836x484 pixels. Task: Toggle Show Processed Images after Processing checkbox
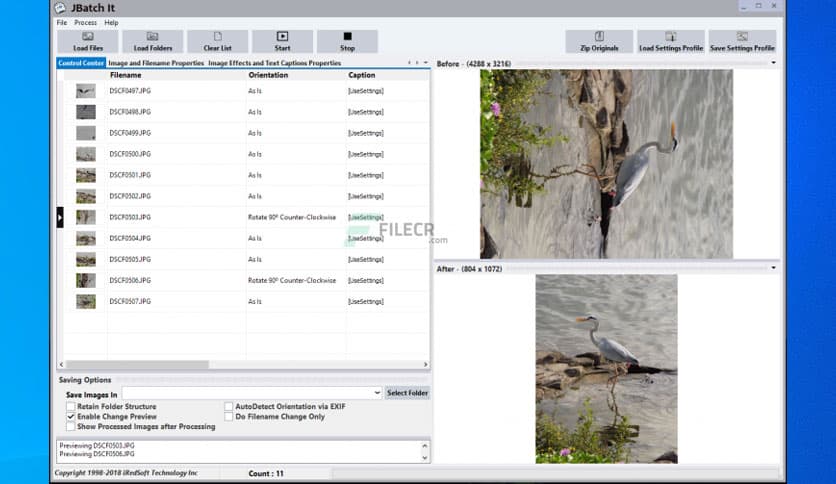(70, 426)
